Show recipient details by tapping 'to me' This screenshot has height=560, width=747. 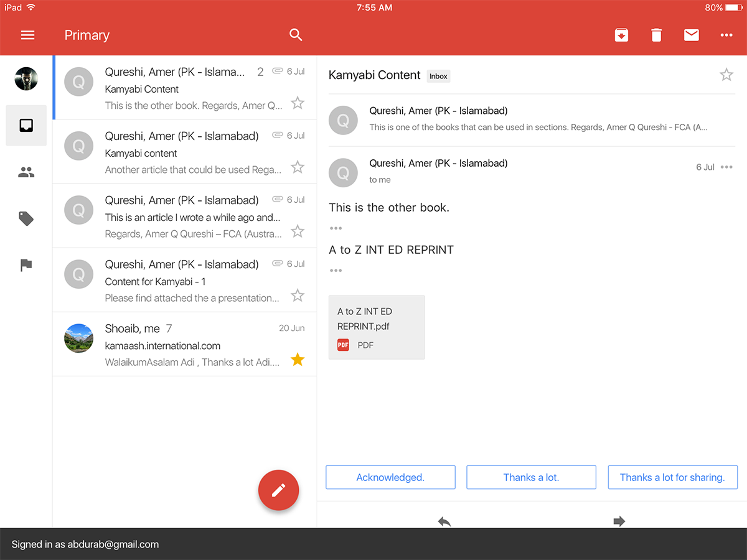tap(380, 180)
